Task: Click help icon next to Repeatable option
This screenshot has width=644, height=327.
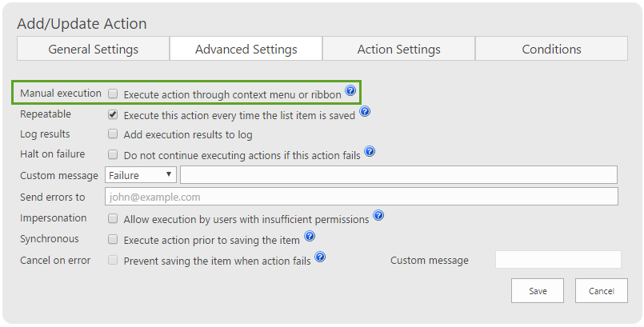Action: coord(365,111)
